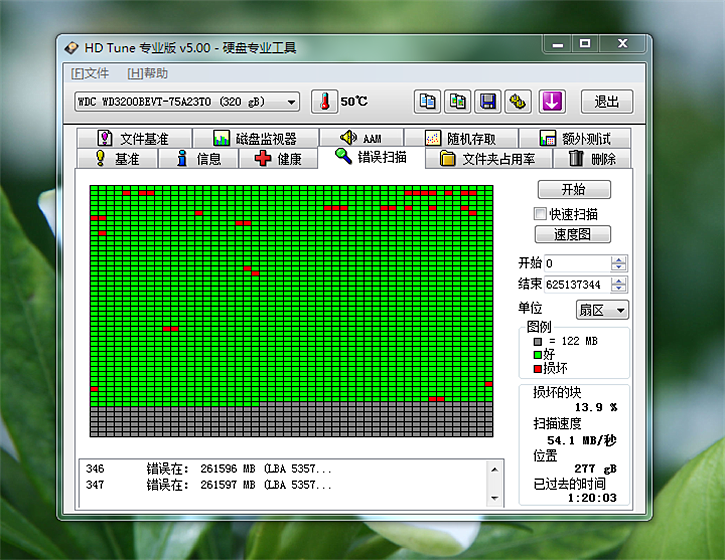
Task: Click the 54.1 MB/秒 scan speed value
Action: [582, 440]
